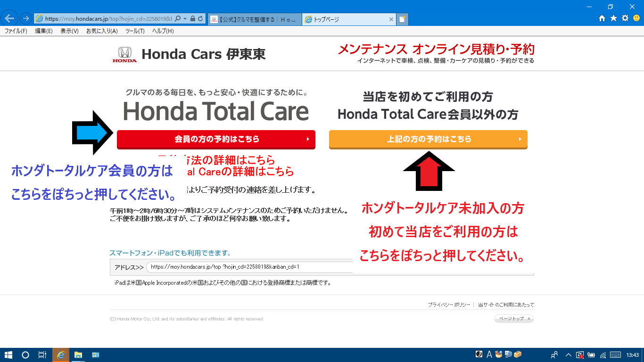Click the lock security icon in address bar

coord(192,19)
